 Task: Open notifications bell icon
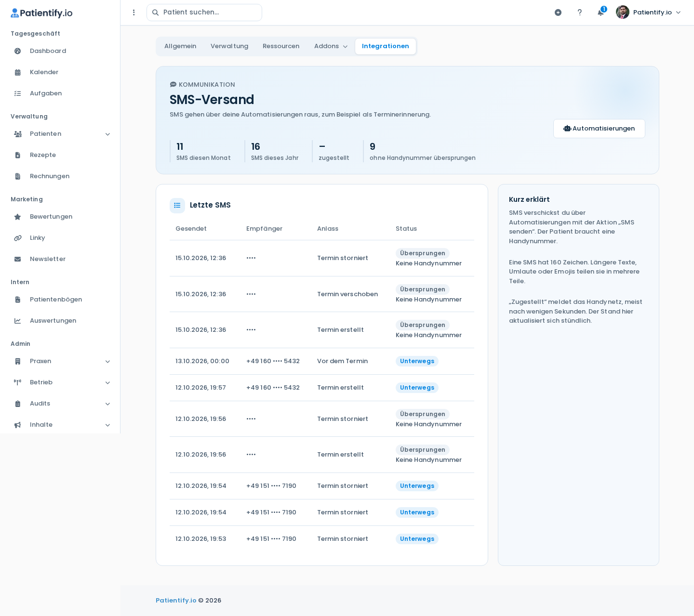(601, 13)
